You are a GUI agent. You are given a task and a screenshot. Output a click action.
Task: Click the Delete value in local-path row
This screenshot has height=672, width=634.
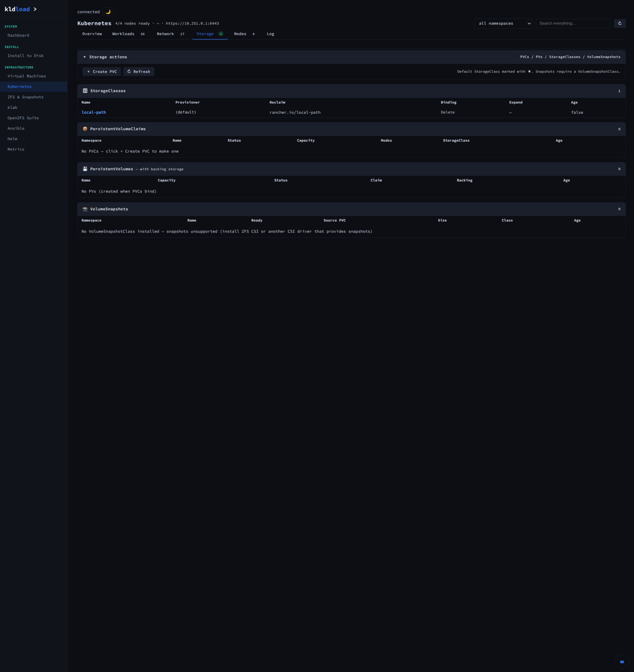[x=447, y=112]
